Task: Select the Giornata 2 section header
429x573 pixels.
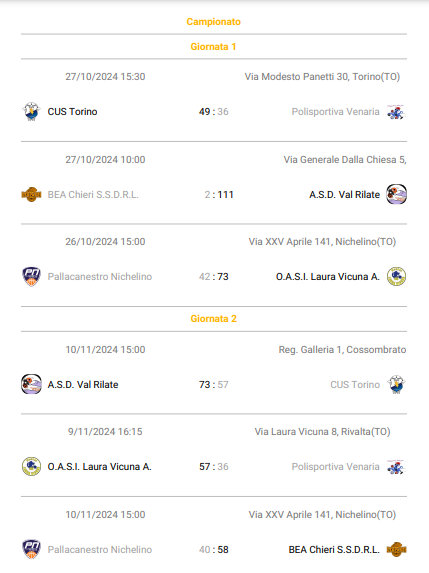Action: [213, 319]
